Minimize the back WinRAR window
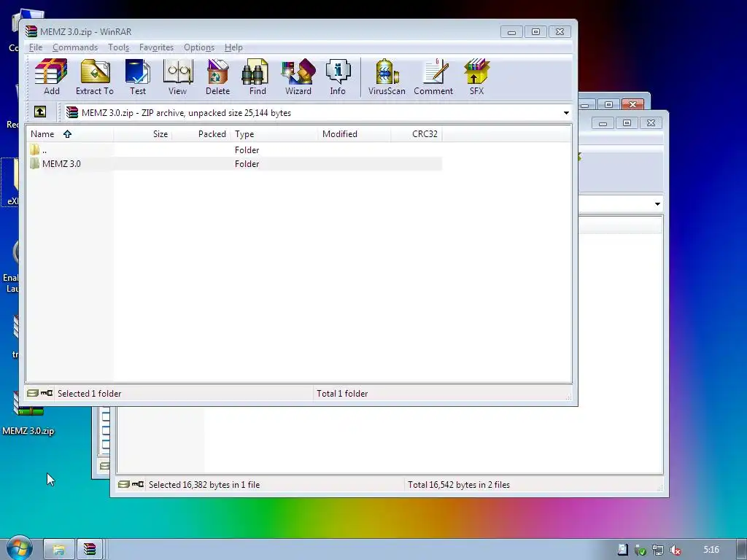The height and width of the screenshot is (560, 747). [x=603, y=123]
